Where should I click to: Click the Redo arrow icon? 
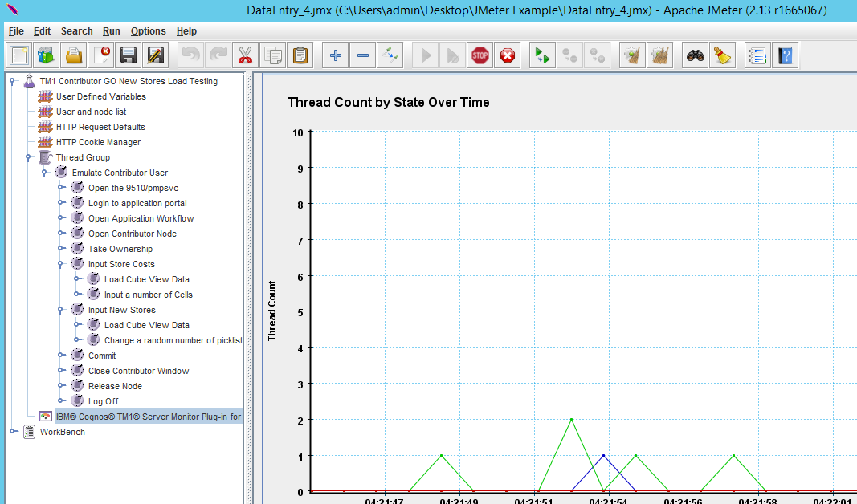tap(218, 55)
